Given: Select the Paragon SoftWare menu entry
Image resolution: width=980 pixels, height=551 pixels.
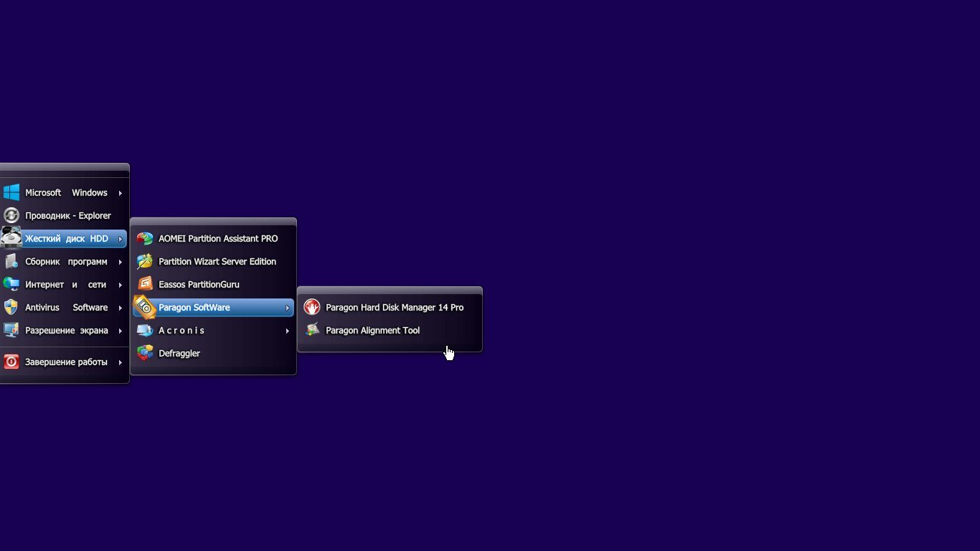Looking at the screenshot, I should pos(213,307).
